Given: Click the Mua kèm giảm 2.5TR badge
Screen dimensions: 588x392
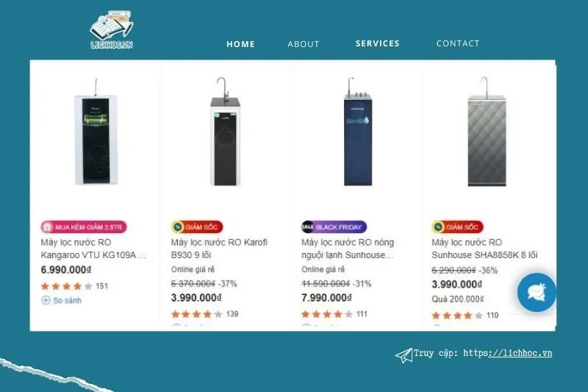Looking at the screenshot, I should tap(84, 227).
